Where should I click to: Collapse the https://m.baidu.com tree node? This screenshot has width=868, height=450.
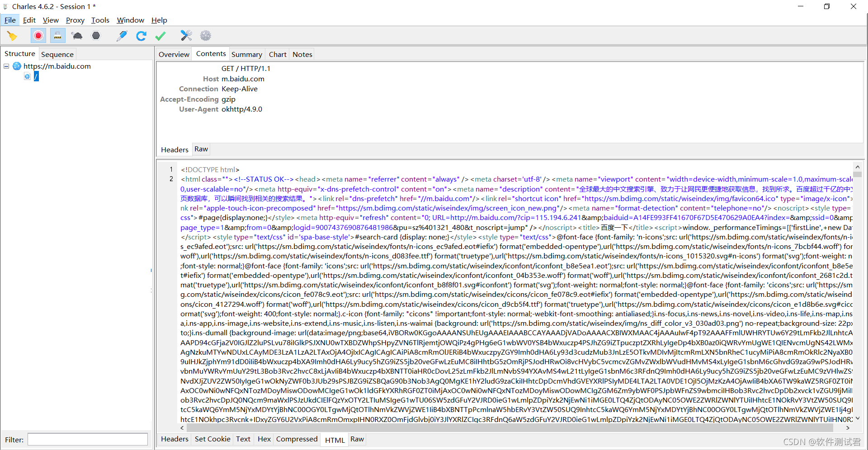point(6,66)
